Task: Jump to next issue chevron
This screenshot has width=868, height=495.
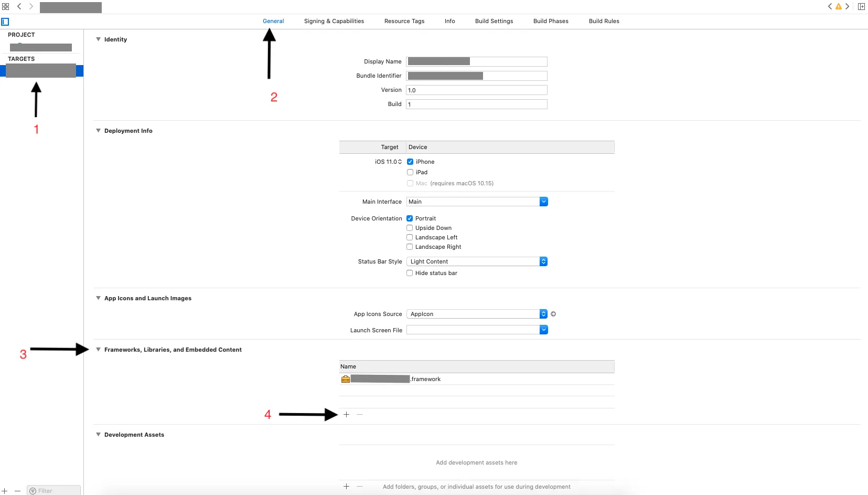Action: 847,7
